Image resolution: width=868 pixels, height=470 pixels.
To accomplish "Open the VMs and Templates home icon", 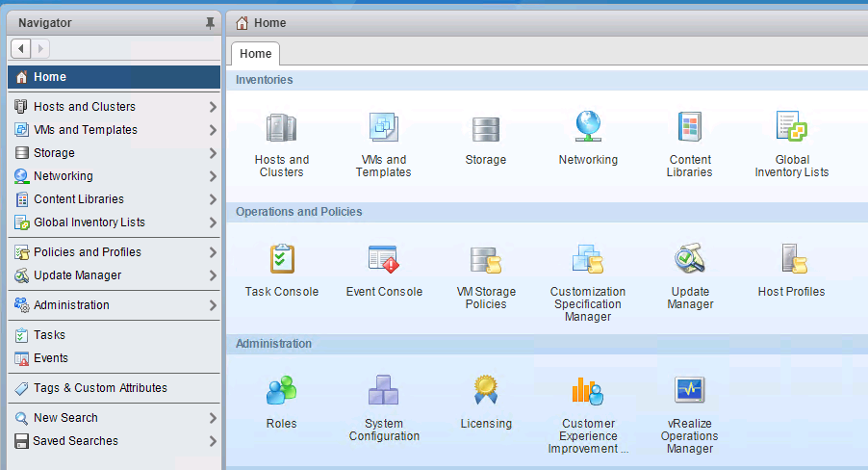I will [383, 128].
